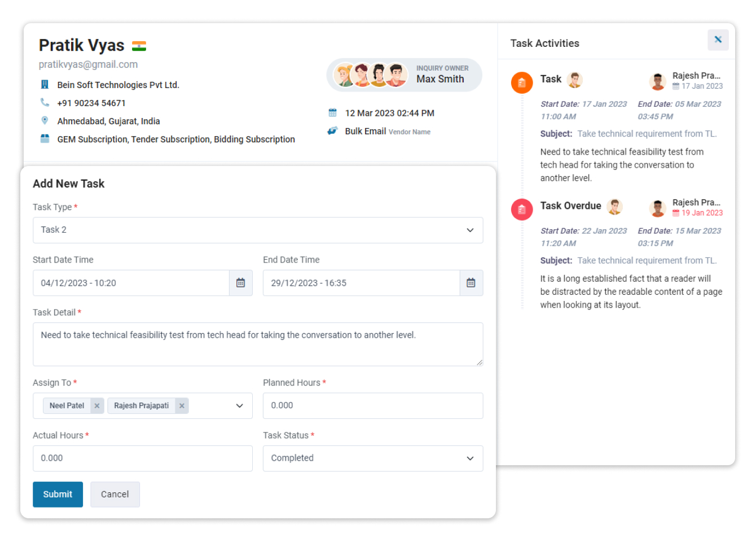Expand the Task Status dropdown
This screenshot has height=542, width=756.
tap(469, 458)
